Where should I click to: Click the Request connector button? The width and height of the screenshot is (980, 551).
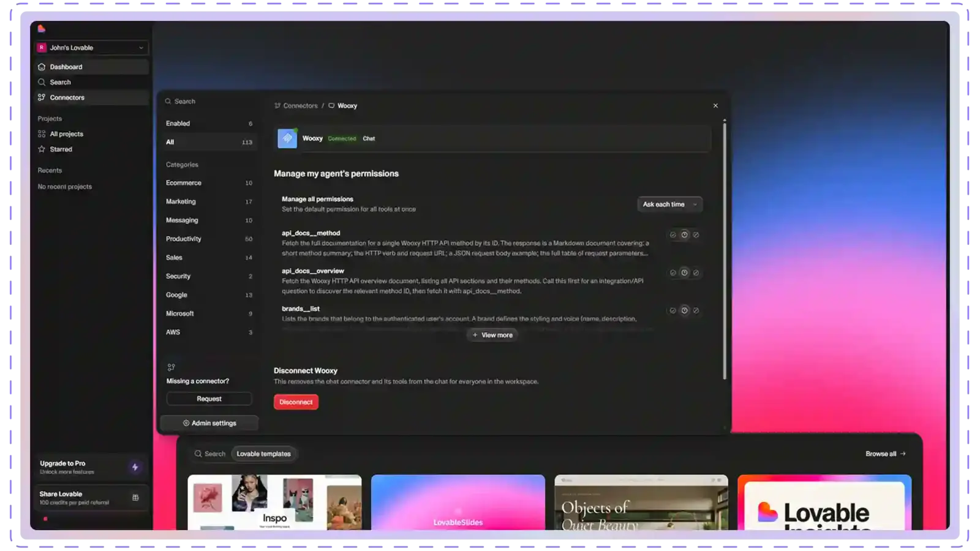[209, 399]
